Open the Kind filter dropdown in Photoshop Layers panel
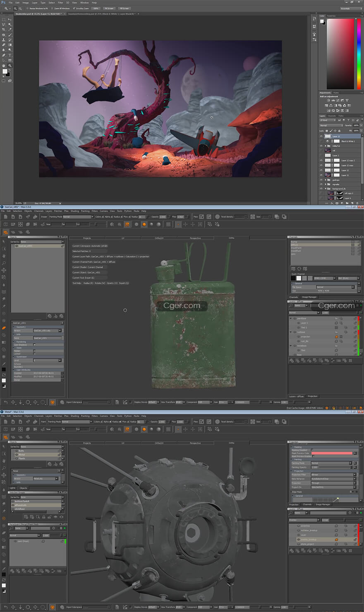 tap(328, 120)
